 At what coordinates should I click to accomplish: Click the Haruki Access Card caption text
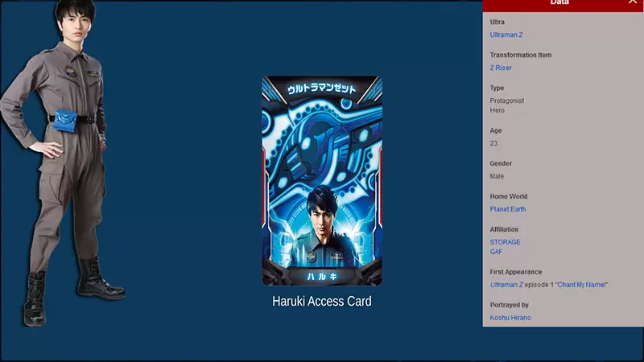click(x=322, y=302)
